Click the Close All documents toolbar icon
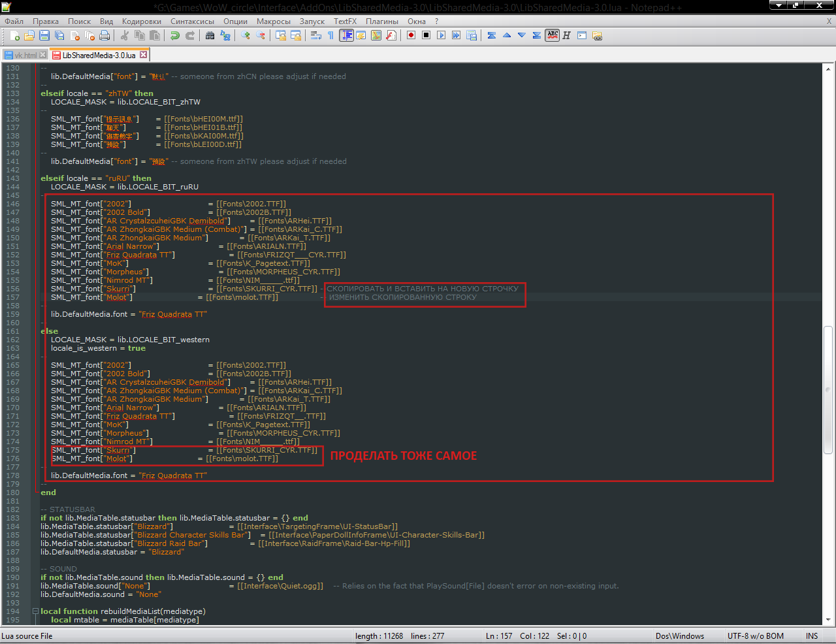This screenshot has width=836, height=644. tap(89, 35)
